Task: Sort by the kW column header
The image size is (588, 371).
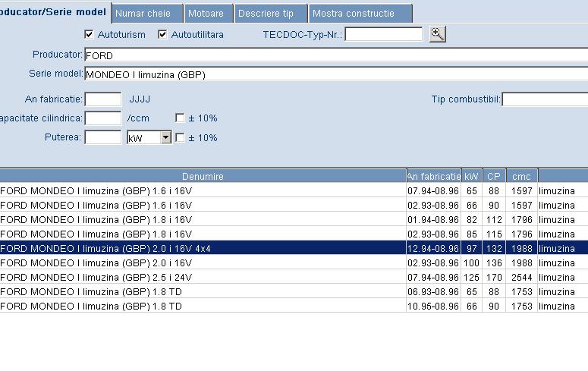Action: pyautogui.click(x=471, y=176)
